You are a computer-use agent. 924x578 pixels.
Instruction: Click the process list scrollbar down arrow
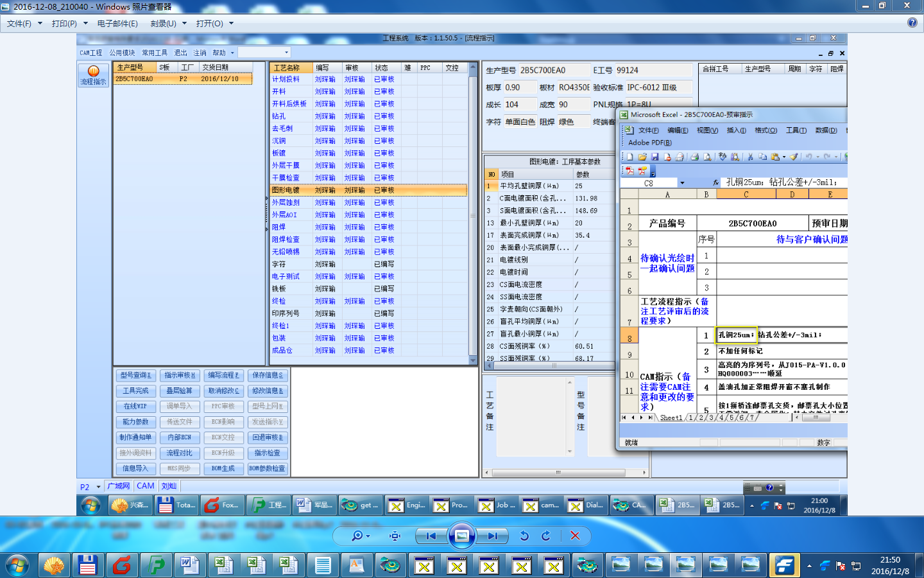click(474, 360)
